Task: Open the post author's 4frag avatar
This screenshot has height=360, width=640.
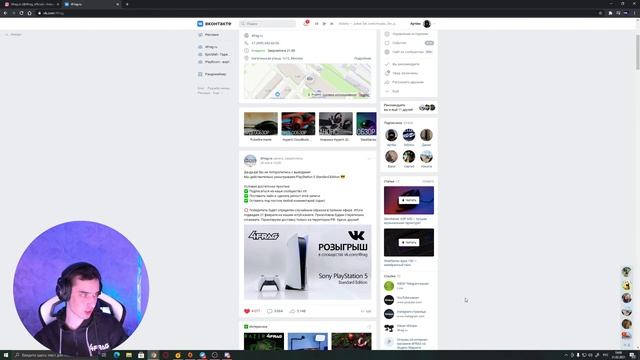Action: (x=250, y=160)
